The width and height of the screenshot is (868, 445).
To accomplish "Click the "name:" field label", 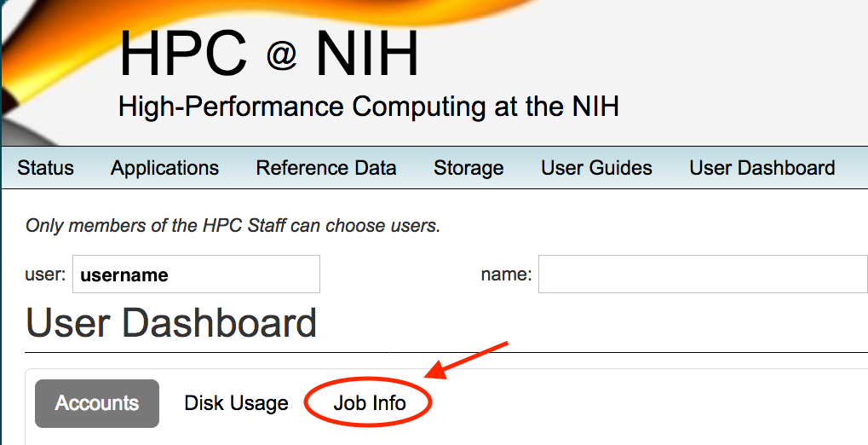I will pos(506,275).
